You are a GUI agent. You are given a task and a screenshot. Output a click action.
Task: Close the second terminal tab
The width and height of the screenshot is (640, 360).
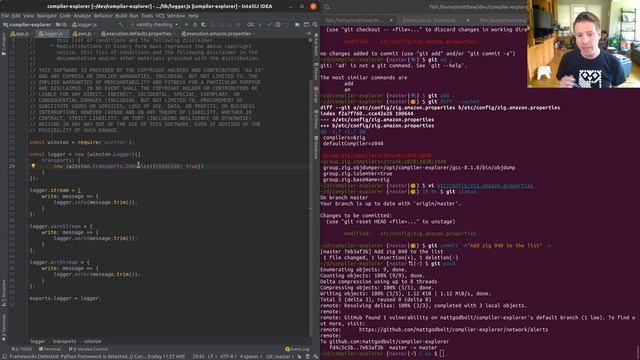(x=467, y=20)
